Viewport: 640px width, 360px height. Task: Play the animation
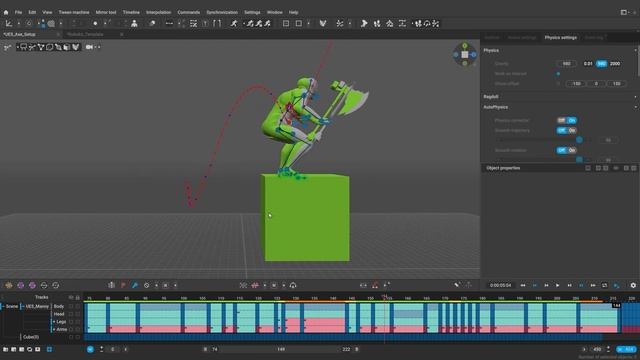(558, 285)
